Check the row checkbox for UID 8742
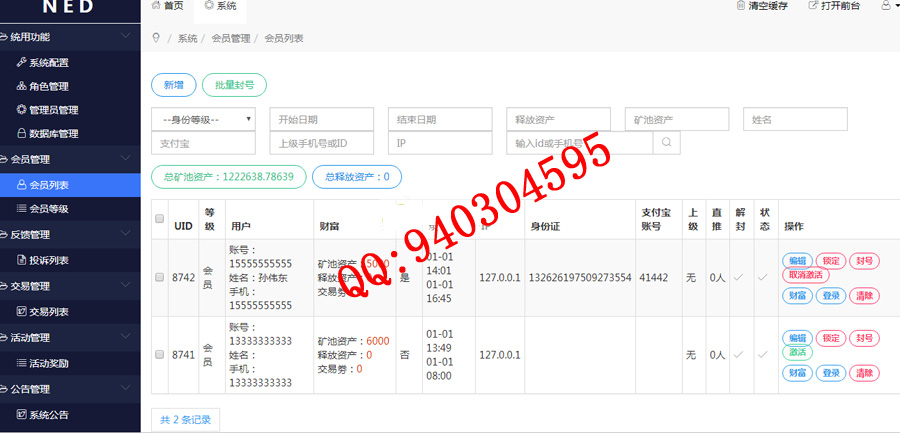900x433 pixels. point(159,277)
